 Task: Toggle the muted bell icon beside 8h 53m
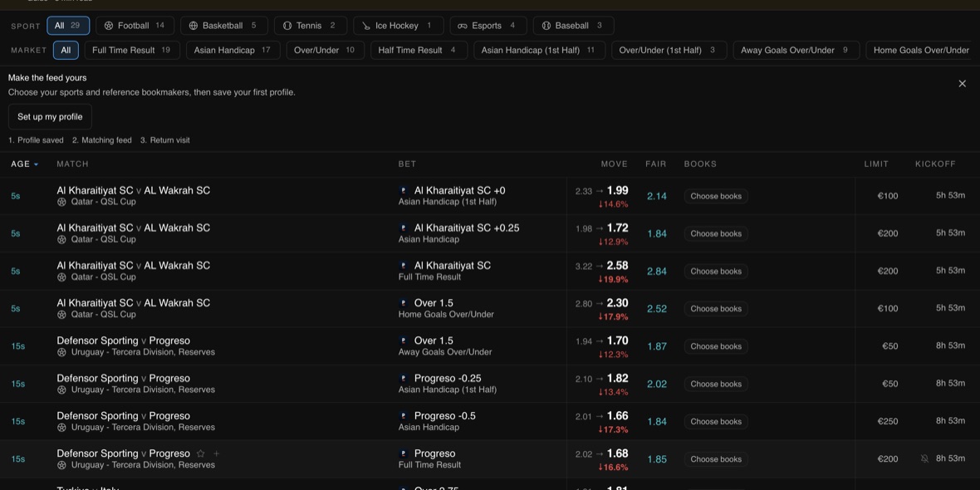pyautogui.click(x=925, y=458)
